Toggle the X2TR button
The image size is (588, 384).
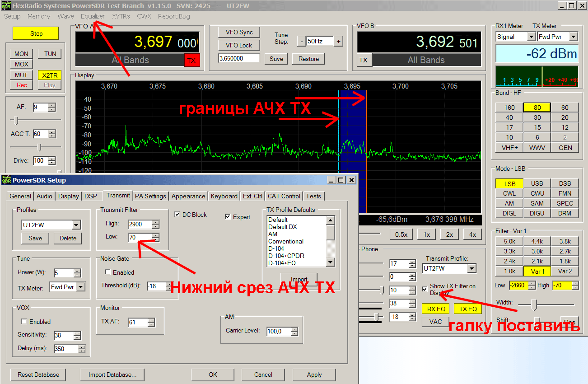(50, 75)
